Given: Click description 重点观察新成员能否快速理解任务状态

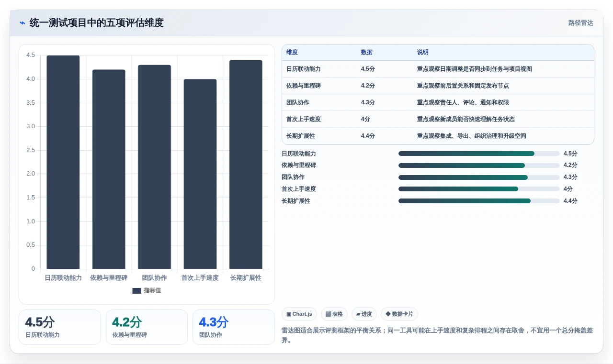Looking at the screenshot, I should [x=466, y=120].
